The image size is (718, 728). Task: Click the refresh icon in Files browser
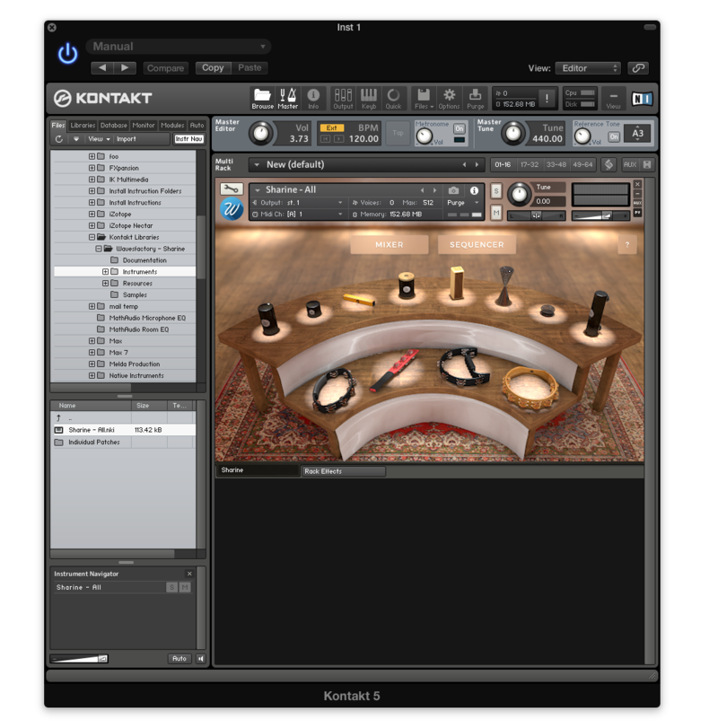tap(59, 139)
